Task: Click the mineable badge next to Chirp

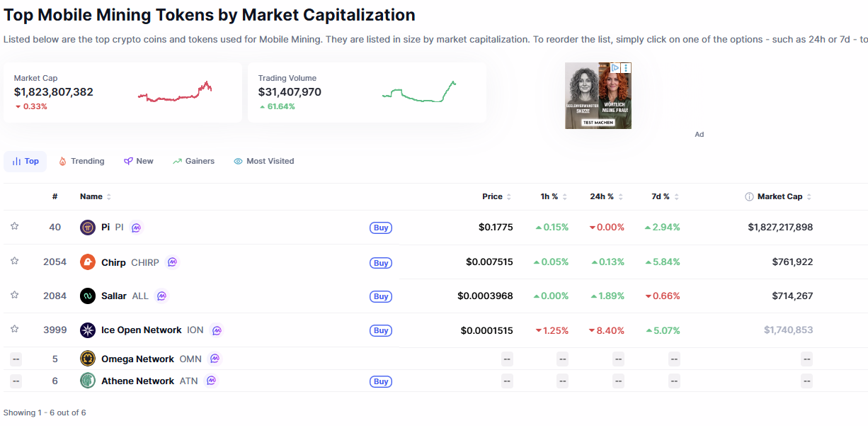Action: click(x=172, y=262)
